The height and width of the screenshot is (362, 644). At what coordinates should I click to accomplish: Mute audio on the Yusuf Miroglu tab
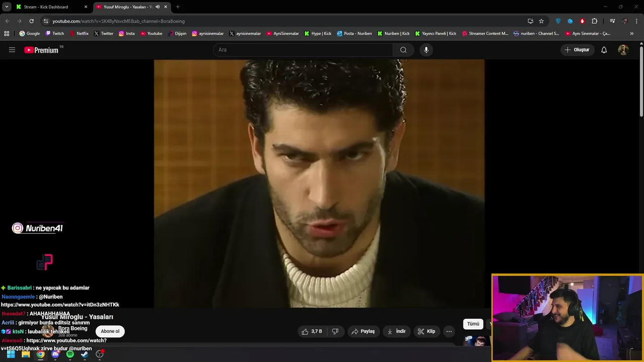point(157,7)
